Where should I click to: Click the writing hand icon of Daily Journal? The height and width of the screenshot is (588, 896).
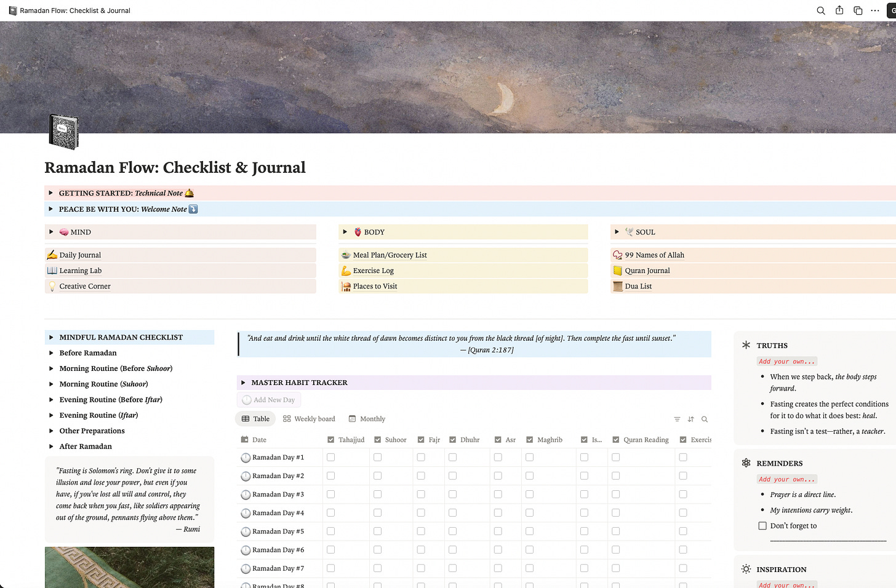(x=52, y=255)
